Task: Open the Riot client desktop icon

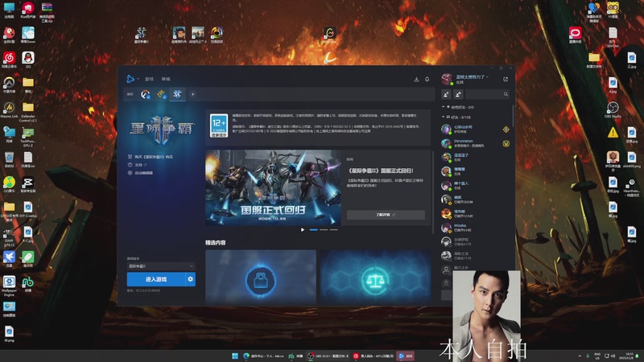Action: (x=28, y=10)
